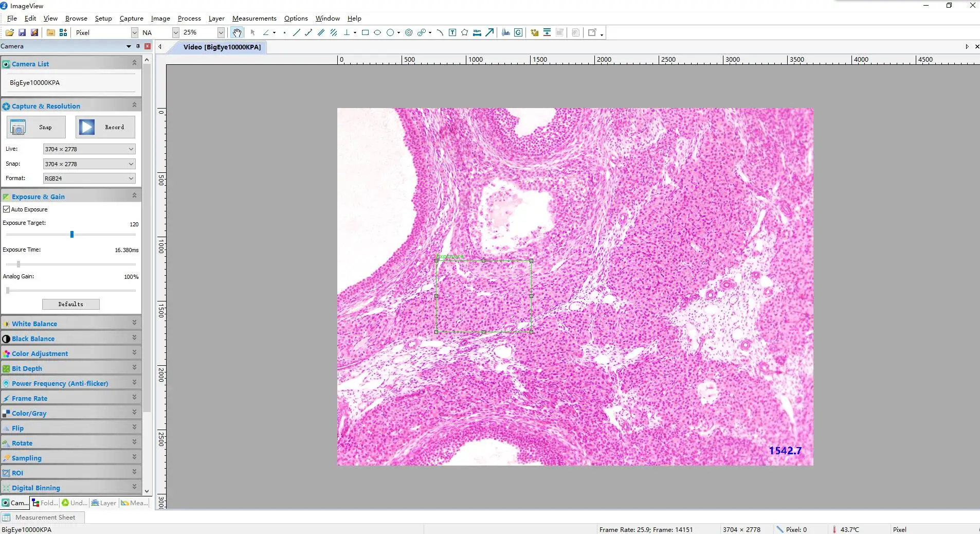Collapse the Exposure & Gain section
This screenshot has width=980, height=534.
(x=71, y=197)
